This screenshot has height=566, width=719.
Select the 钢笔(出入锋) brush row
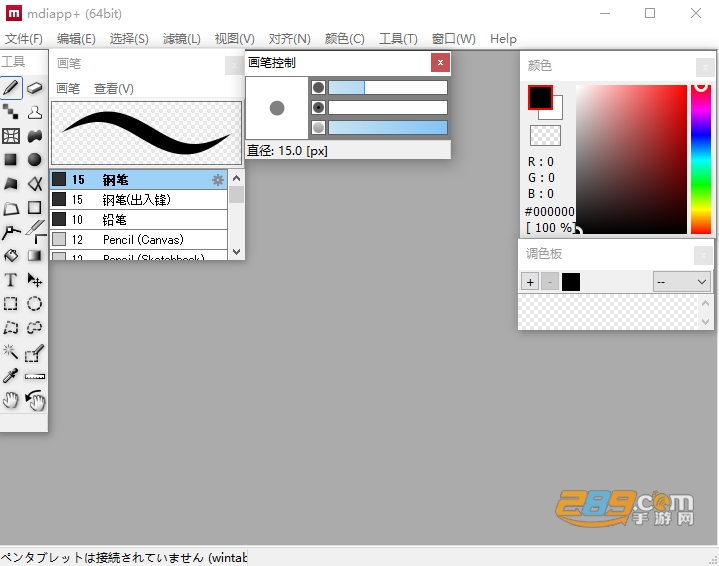click(139, 200)
